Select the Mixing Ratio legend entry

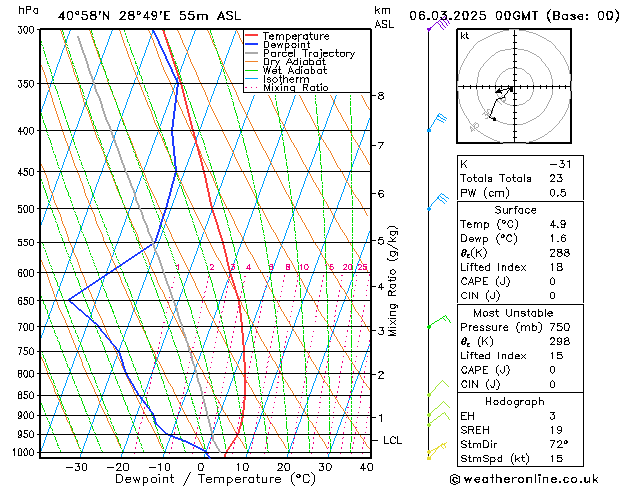click(295, 88)
